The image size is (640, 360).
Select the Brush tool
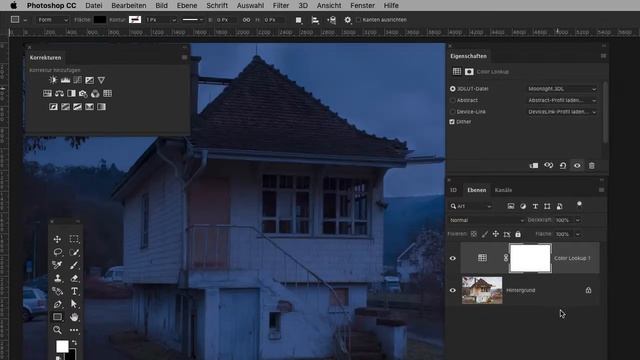click(74, 265)
